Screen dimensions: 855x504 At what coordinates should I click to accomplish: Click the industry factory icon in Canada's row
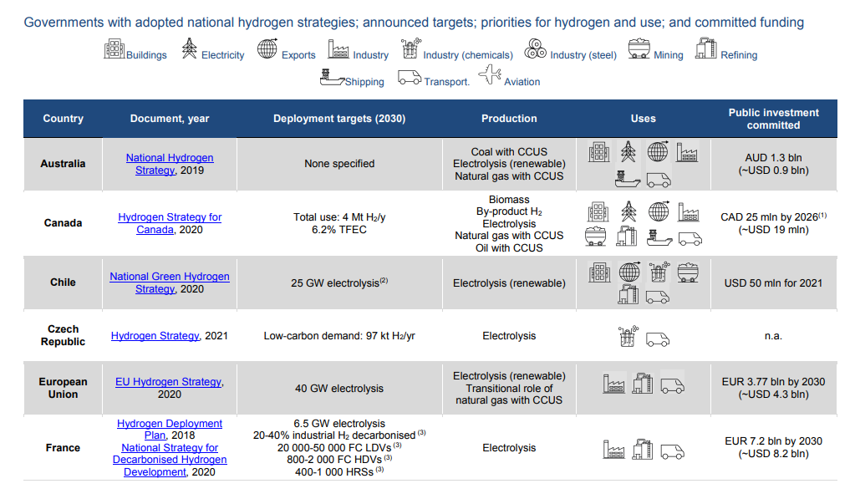coord(689,211)
